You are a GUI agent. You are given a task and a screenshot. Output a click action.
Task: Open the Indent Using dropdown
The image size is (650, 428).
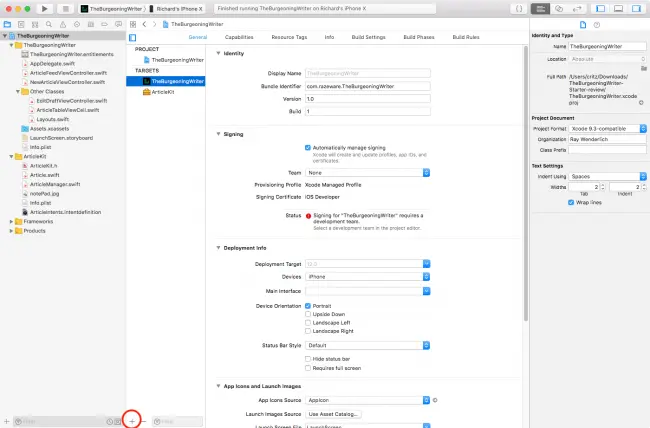(607, 176)
